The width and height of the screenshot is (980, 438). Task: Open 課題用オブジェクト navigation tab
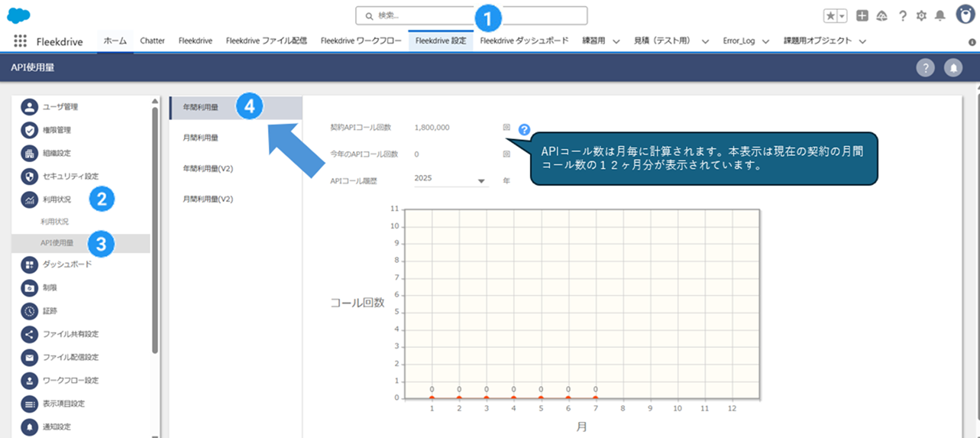click(x=817, y=41)
